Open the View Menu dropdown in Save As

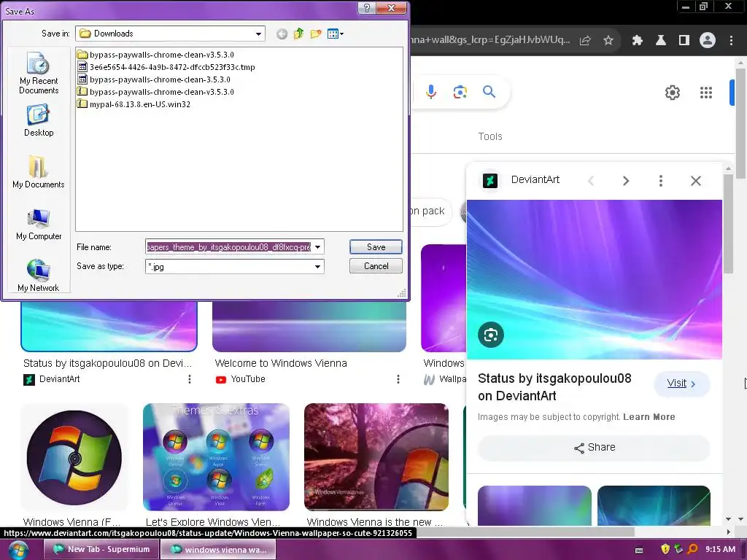(336, 34)
